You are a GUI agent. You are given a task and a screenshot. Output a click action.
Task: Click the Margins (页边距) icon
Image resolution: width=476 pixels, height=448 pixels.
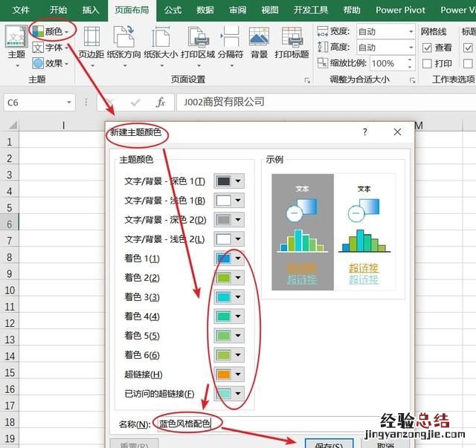tap(92, 42)
